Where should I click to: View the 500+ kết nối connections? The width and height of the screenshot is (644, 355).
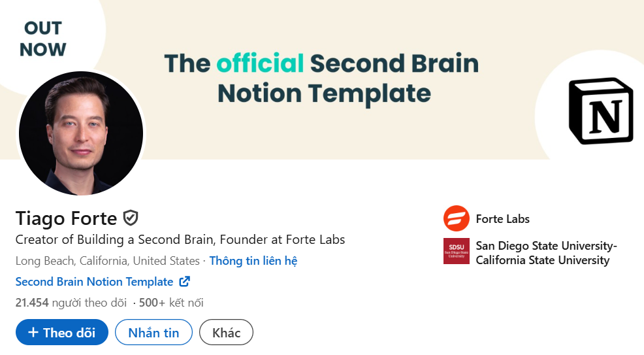coord(171,303)
